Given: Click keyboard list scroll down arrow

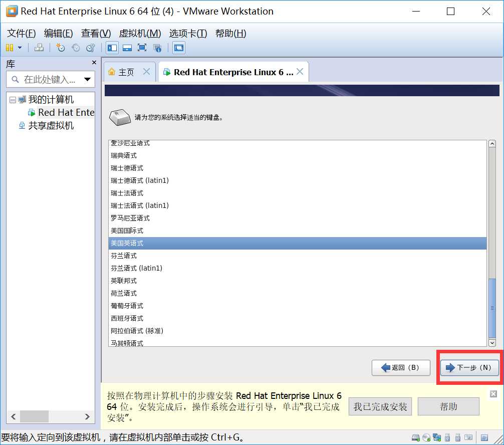Looking at the screenshot, I should click(492, 343).
